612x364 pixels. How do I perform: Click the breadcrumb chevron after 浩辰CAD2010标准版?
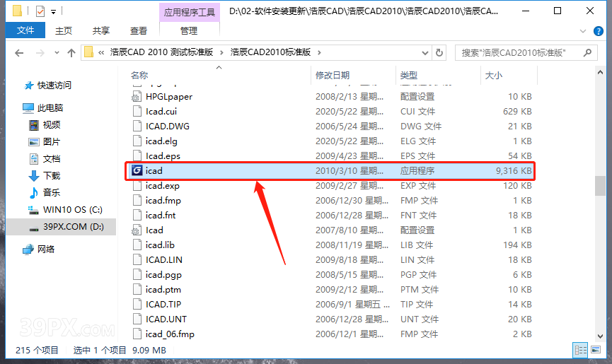click(319, 52)
